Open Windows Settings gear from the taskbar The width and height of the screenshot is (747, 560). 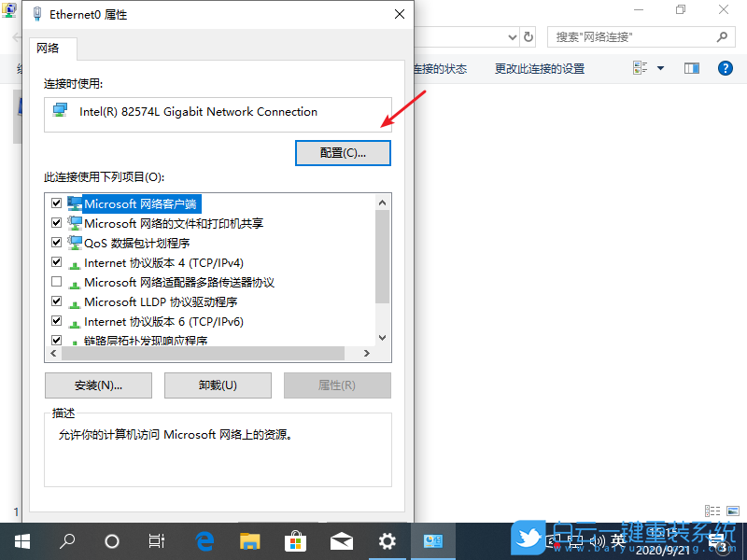click(388, 539)
